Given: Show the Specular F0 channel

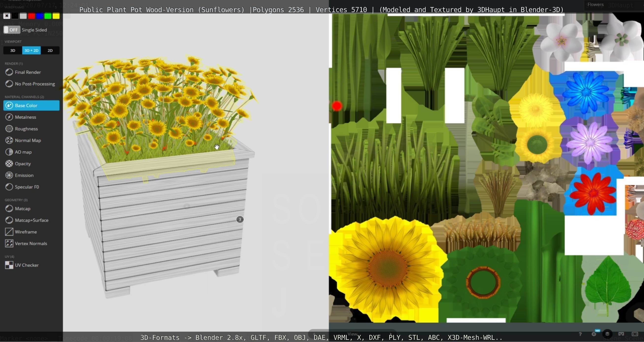Looking at the screenshot, I should click(x=32, y=187).
